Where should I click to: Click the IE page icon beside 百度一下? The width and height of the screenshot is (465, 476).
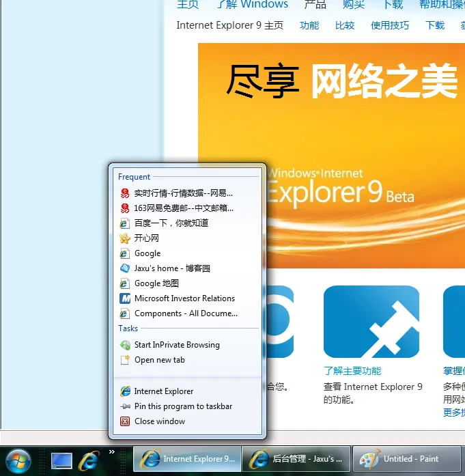[x=125, y=223]
